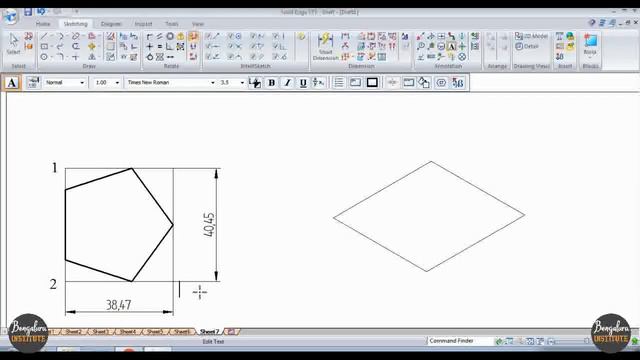Image resolution: width=640 pixels, height=360 pixels.
Task: Switch to the Diagram ribbon tab
Action: pyautogui.click(x=111, y=24)
